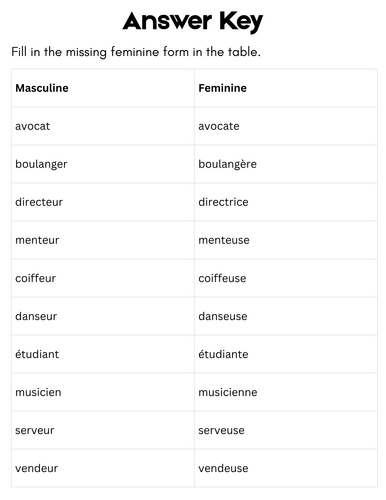Click the serveur cell
Screen dimensions: 386x500
[x=103, y=430]
